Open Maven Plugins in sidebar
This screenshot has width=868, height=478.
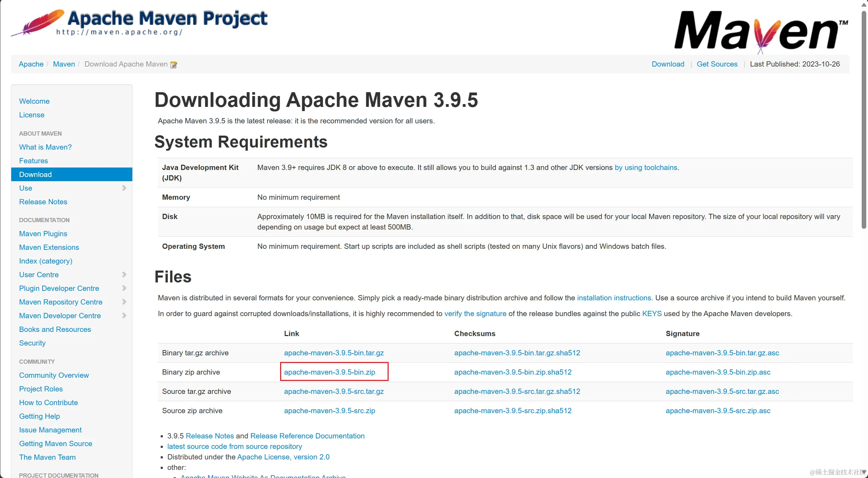pyautogui.click(x=43, y=234)
